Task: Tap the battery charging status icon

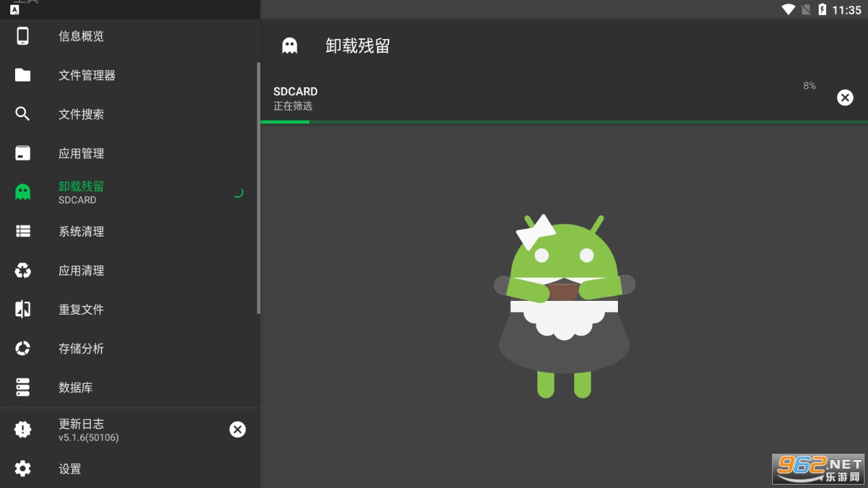Action: point(822,10)
